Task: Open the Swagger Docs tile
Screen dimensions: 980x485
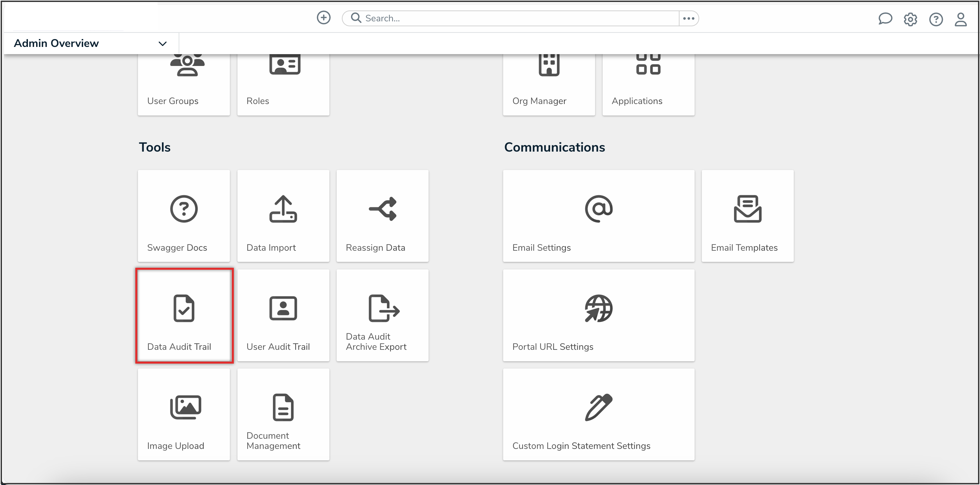Action: (x=184, y=216)
